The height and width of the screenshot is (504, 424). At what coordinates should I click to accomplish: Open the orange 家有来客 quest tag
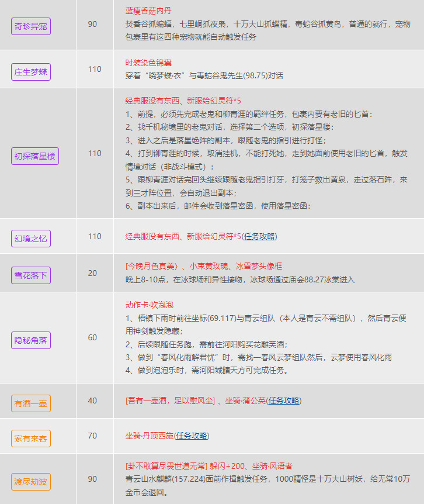coord(31,439)
